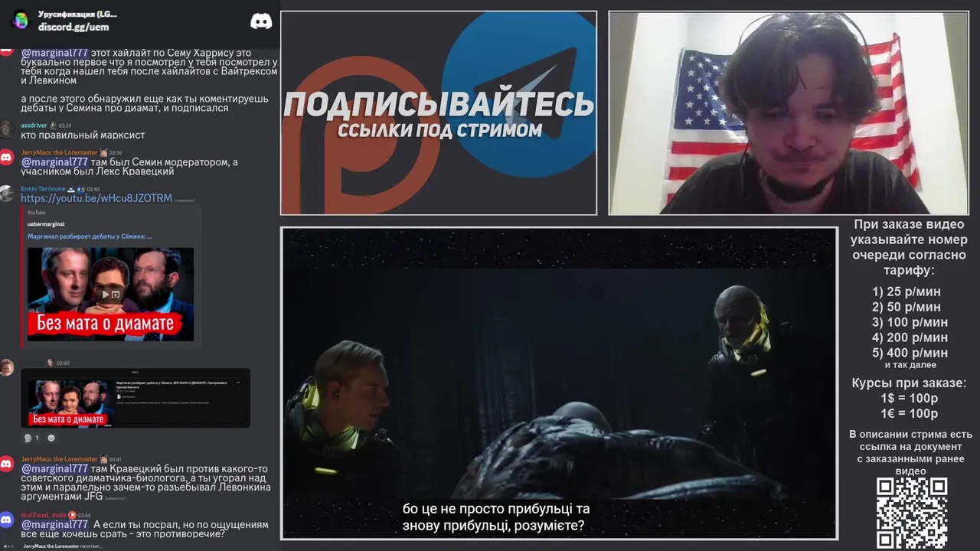Click the red badge next to skullhead_dude
This screenshot has width=980, height=551.
72,515
